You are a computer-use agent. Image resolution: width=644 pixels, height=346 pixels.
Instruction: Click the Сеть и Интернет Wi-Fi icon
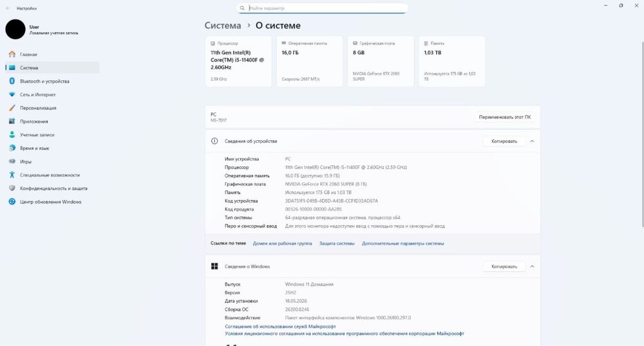pos(12,95)
